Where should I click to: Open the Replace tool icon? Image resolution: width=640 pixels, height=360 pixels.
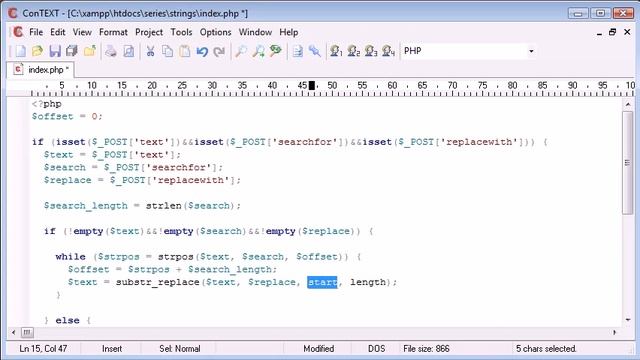[x=276, y=51]
